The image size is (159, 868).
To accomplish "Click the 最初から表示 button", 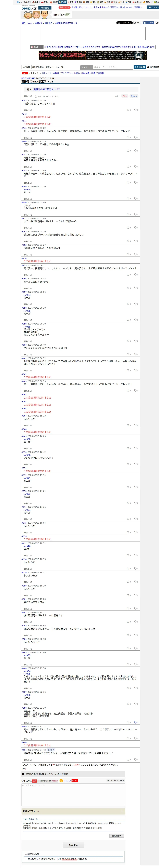I will click(38, 67).
